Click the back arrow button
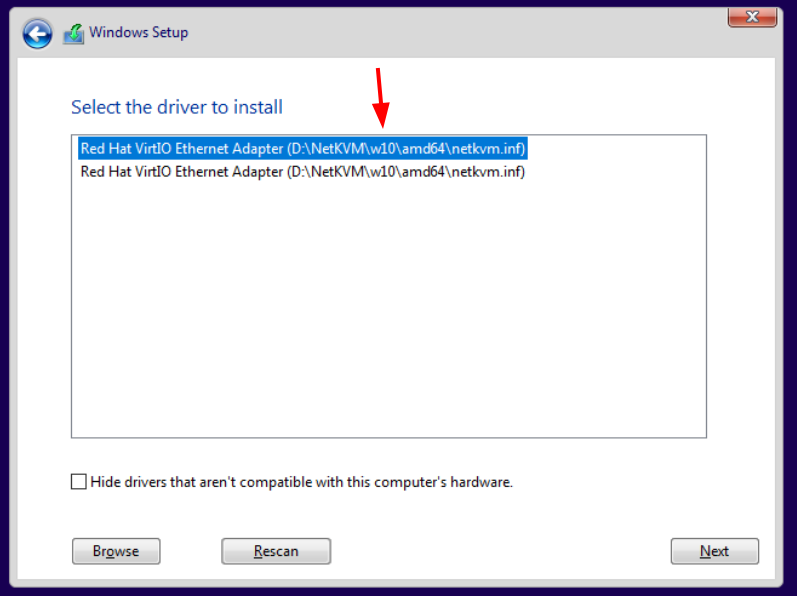Image resolution: width=797 pixels, height=596 pixels. point(38,34)
